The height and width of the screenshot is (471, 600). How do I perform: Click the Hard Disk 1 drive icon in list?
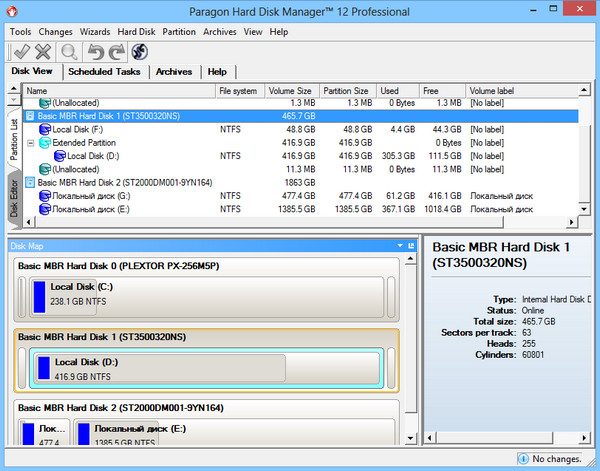30,116
